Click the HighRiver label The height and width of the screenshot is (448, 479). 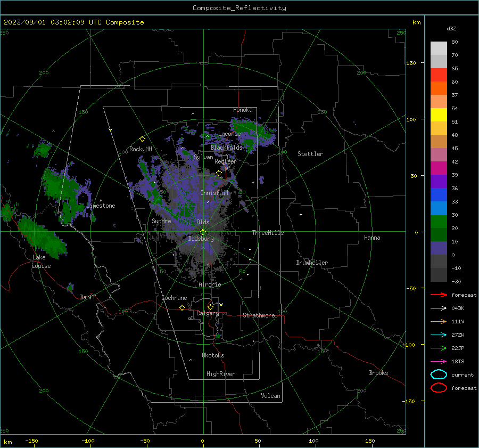click(221, 374)
